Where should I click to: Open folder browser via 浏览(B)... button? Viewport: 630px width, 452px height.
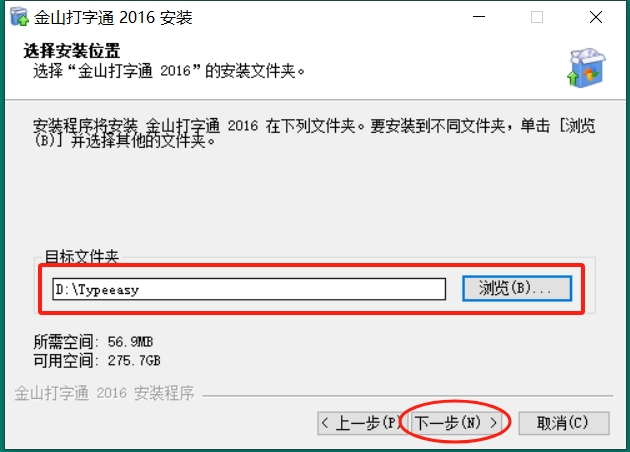point(517,288)
